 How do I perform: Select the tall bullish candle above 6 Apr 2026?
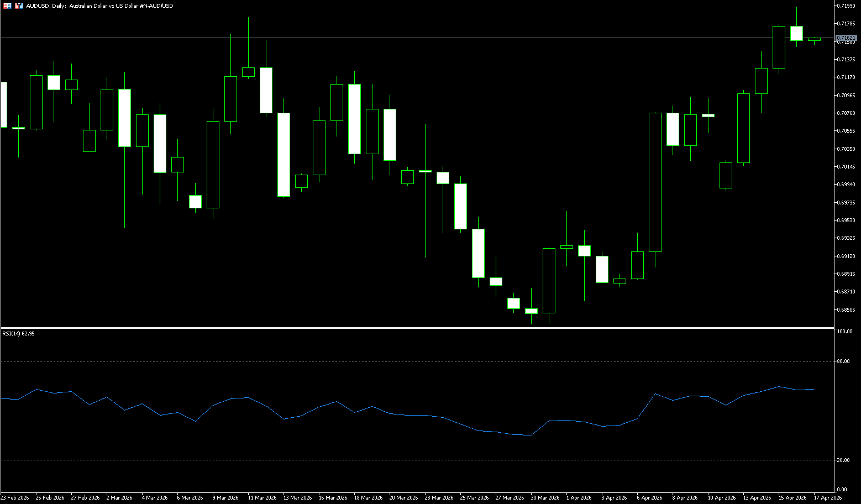(655, 182)
